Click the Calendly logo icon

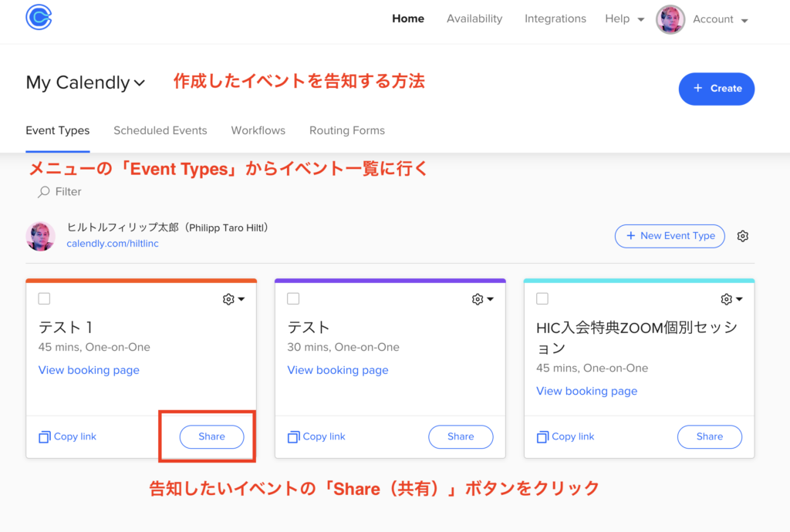click(x=39, y=17)
